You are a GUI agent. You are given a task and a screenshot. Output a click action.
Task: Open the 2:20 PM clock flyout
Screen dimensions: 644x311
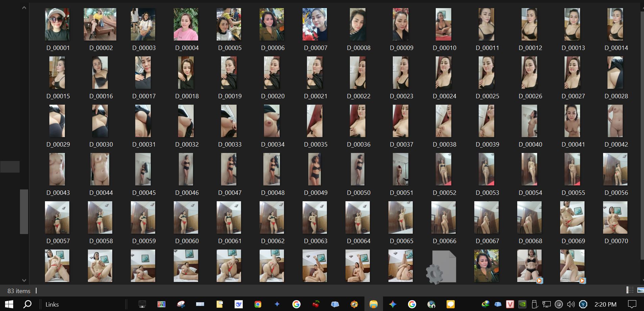[605, 304]
